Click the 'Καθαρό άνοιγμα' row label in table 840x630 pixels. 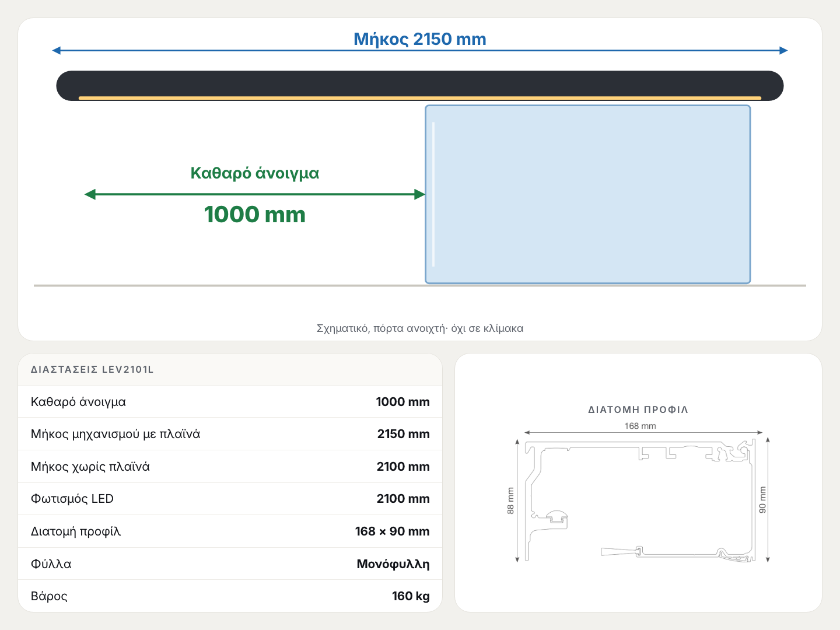(x=78, y=402)
